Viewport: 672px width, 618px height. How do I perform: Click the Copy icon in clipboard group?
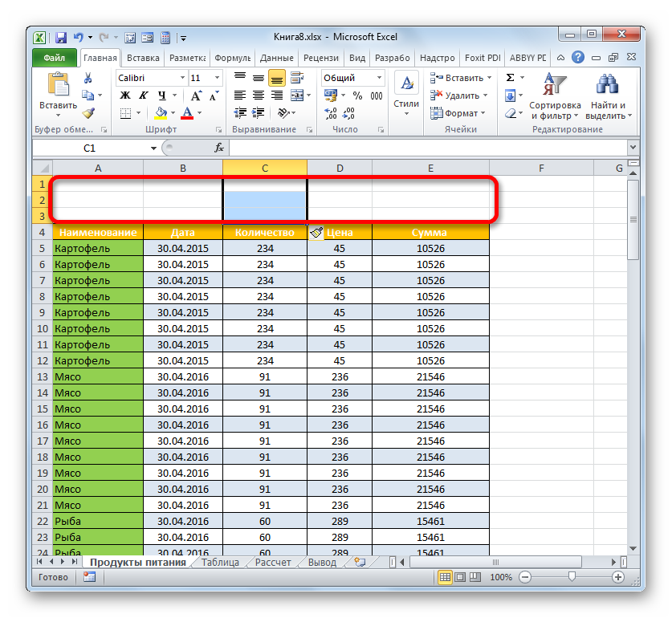click(88, 96)
